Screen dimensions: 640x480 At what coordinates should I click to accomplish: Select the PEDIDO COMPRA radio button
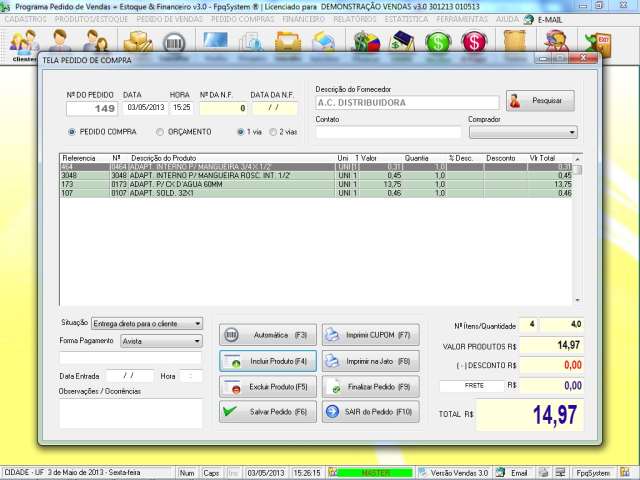coord(72,132)
